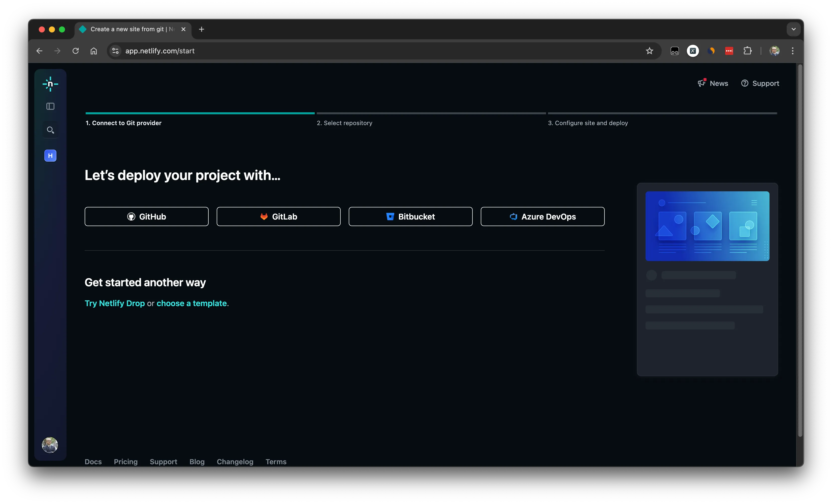Click the Let's deploy your project heading
832x504 pixels.
(183, 175)
